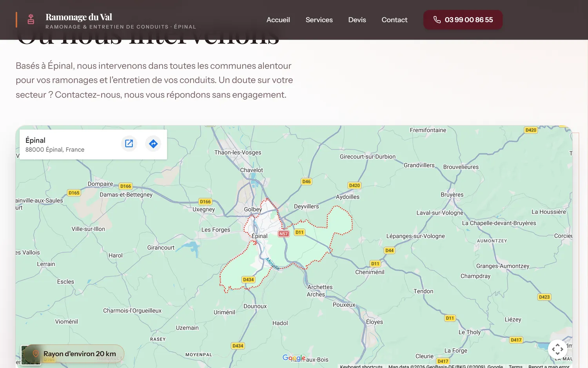Click the Les Forges label on the map
Image resolution: width=588 pixels, height=368 pixels.
[216, 230]
